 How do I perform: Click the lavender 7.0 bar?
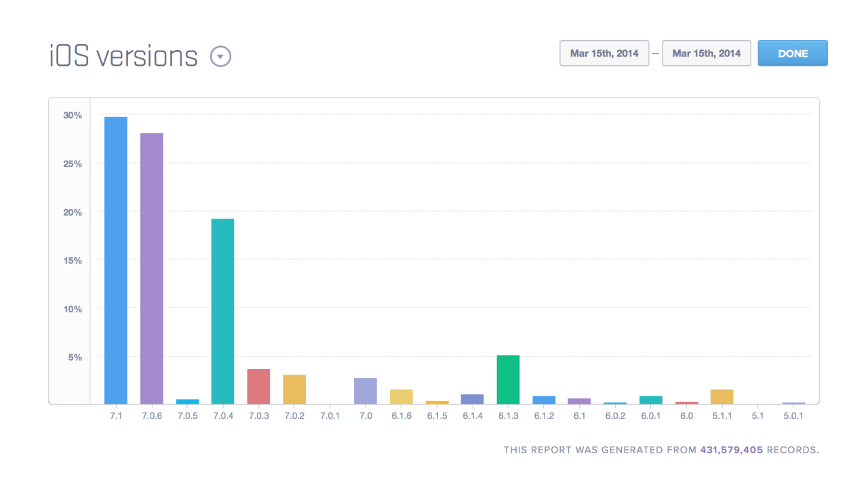(x=366, y=391)
